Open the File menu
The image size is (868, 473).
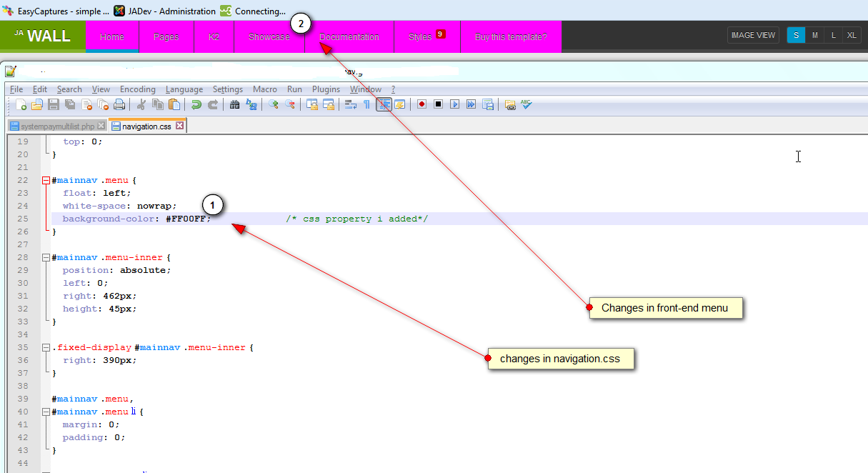(16, 89)
